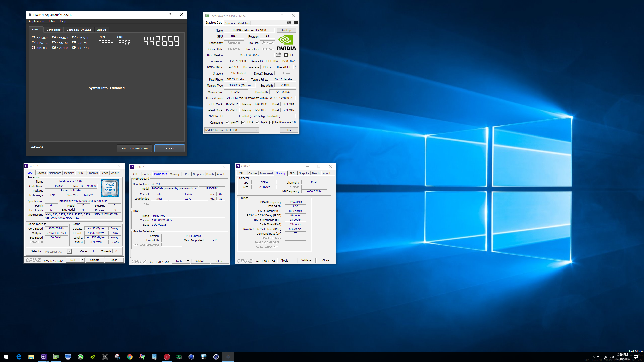Expand Tools dropdown arrow in Memory CPU-Z window
The image size is (644, 362).
click(x=294, y=260)
